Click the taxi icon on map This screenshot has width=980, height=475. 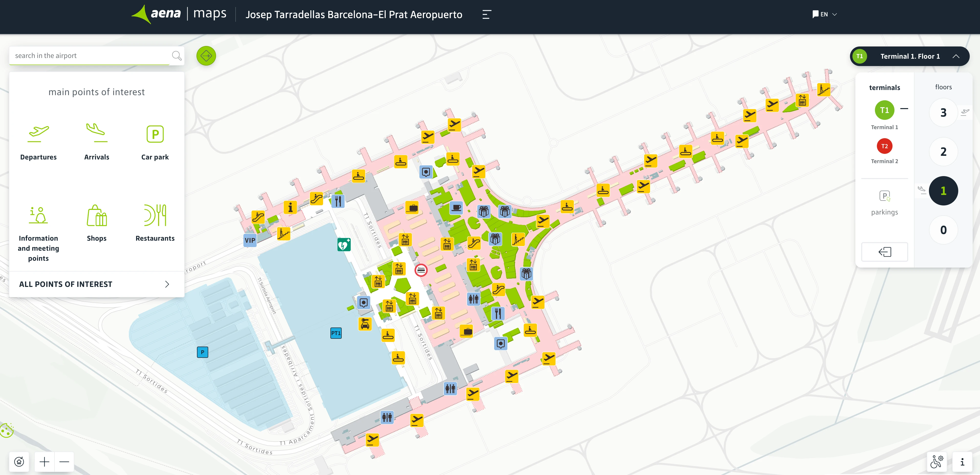(365, 324)
